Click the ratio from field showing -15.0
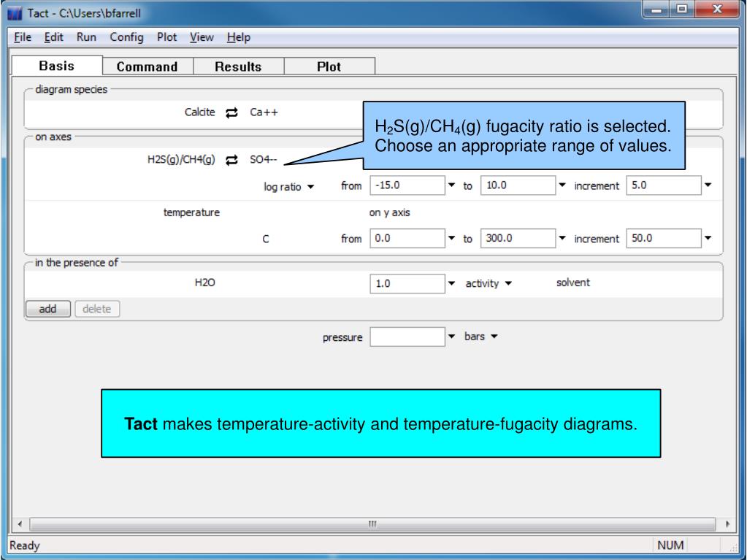This screenshot has width=747, height=560. click(x=407, y=185)
